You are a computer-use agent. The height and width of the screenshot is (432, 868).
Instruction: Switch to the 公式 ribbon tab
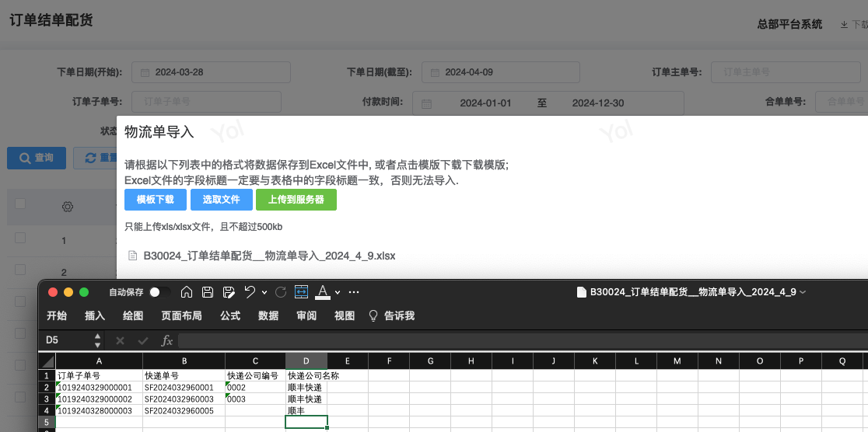click(x=230, y=315)
